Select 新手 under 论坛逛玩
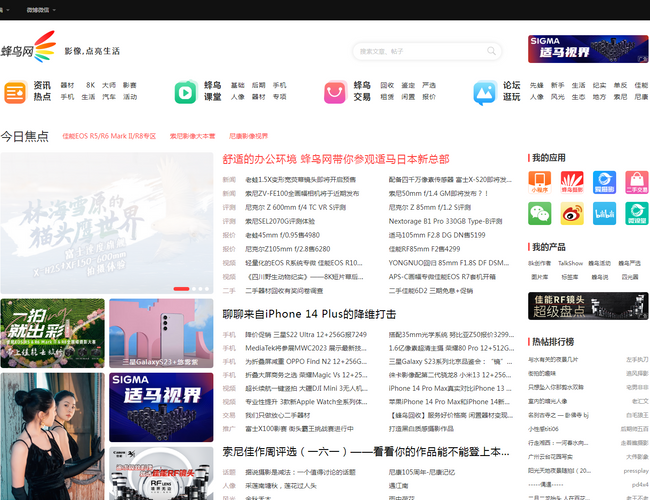 pyautogui.click(x=558, y=85)
